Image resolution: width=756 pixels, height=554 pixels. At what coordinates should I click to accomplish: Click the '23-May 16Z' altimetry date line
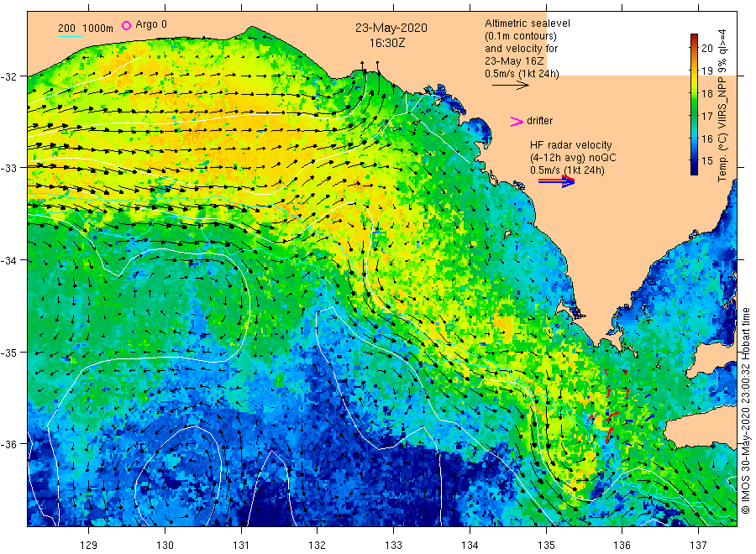(514, 61)
